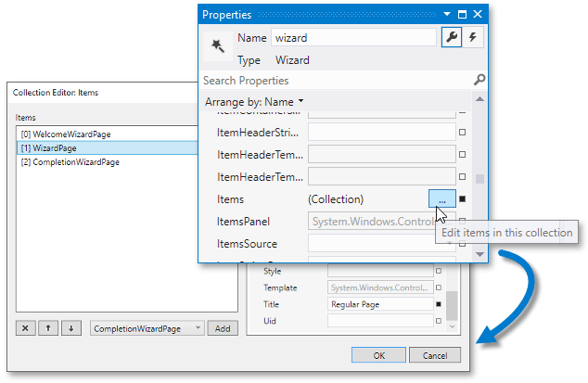Click the Collection Editor: Items title
This screenshot has width=588, height=383.
[x=56, y=93]
